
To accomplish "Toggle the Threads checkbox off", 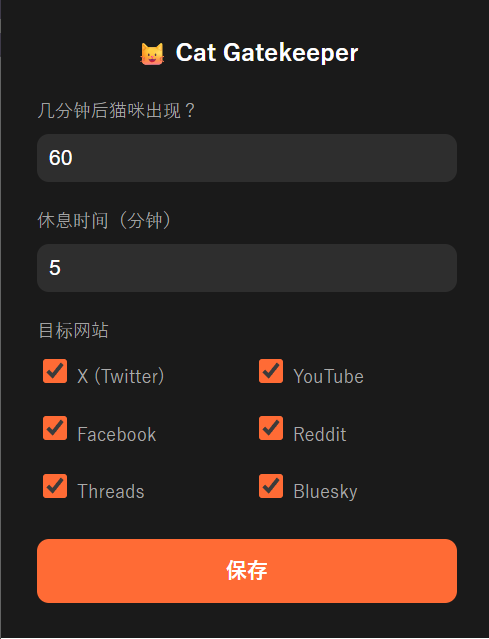I will pyautogui.click(x=55, y=486).
